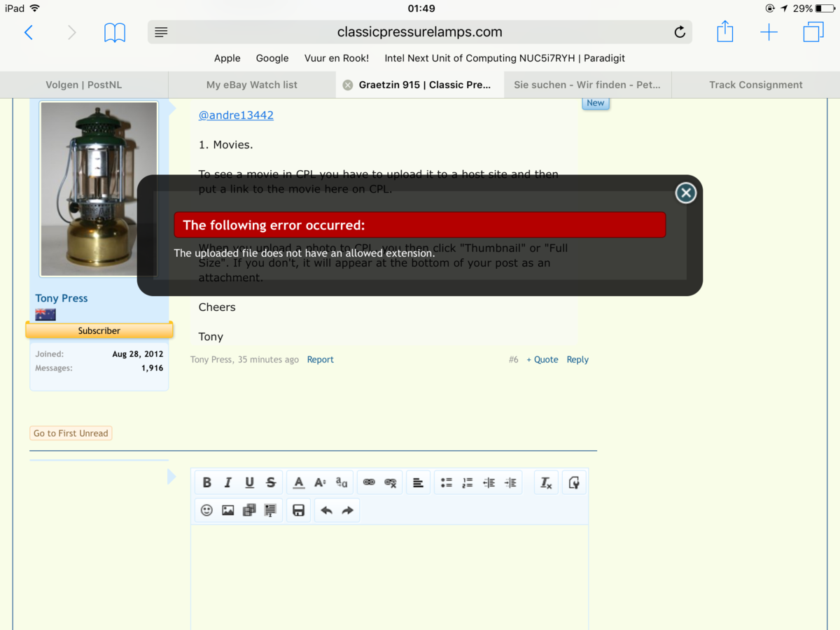
Task: Click the undo arrow in editor
Action: [x=326, y=510]
